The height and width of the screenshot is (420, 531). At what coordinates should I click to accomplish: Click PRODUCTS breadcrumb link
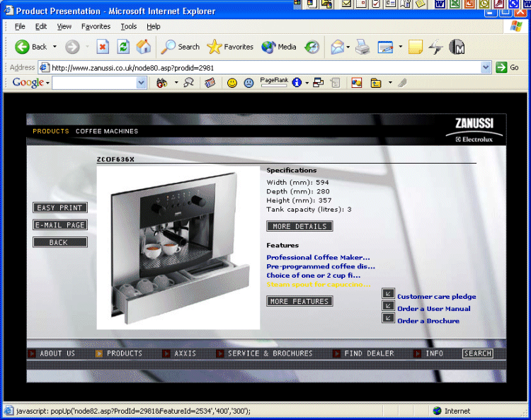click(51, 132)
